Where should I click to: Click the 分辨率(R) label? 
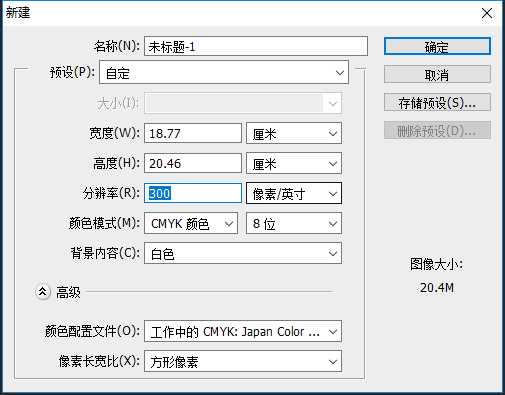point(111,193)
